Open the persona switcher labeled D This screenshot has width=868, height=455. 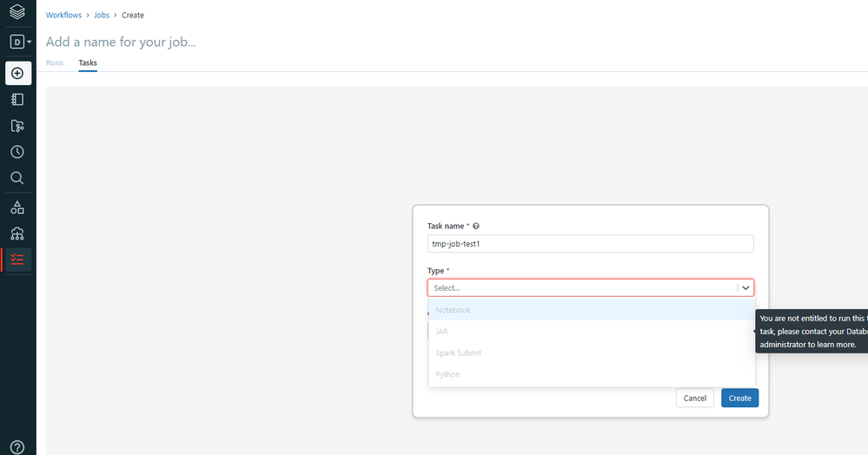pos(19,42)
